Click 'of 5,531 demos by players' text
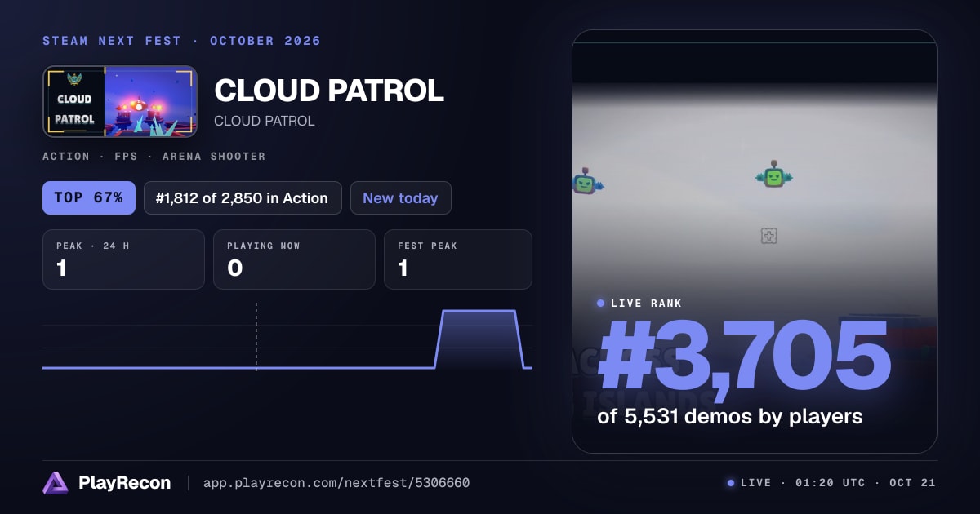The height and width of the screenshot is (514, 980). [x=730, y=416]
